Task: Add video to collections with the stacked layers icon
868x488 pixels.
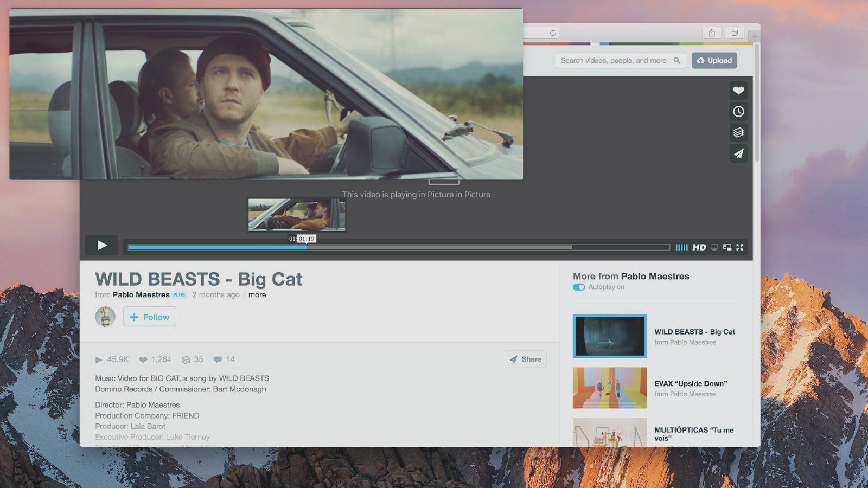Action: pos(738,132)
